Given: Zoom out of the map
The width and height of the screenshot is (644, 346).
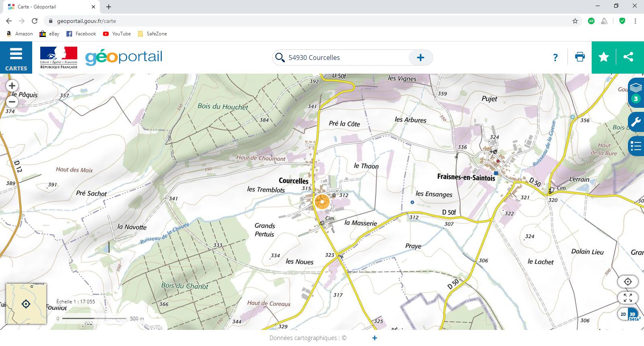Looking at the screenshot, I should click(12, 102).
